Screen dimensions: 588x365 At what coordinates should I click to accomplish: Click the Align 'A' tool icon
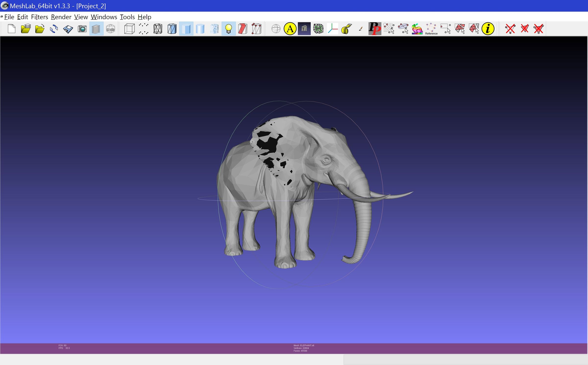290,29
